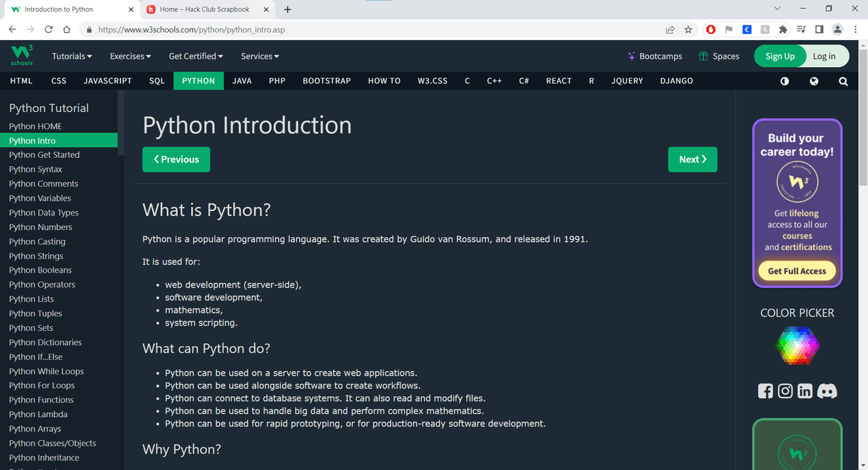868x470 pixels.
Task: Click the W3Schools logo icon
Action: click(21, 55)
